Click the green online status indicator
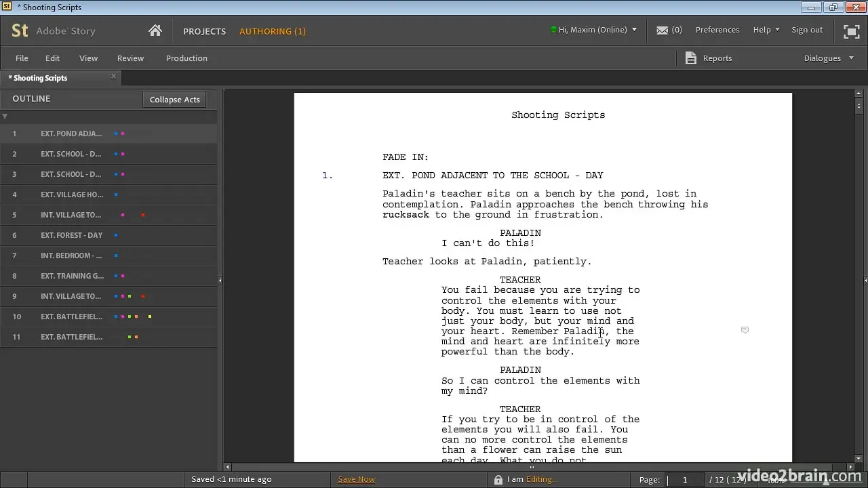 pyautogui.click(x=553, y=30)
